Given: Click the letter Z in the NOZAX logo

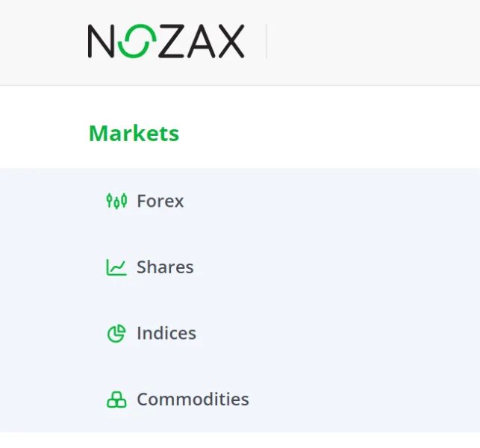Looking at the screenshot, I should pos(168,41).
